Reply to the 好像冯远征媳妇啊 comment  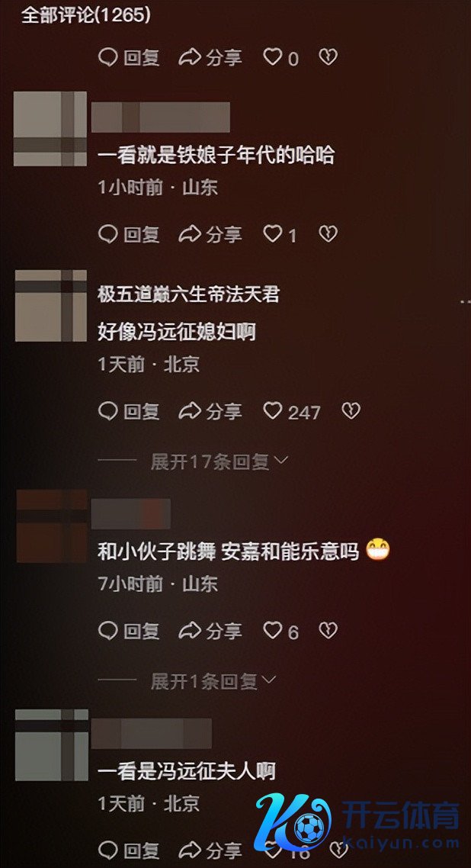coord(129,411)
